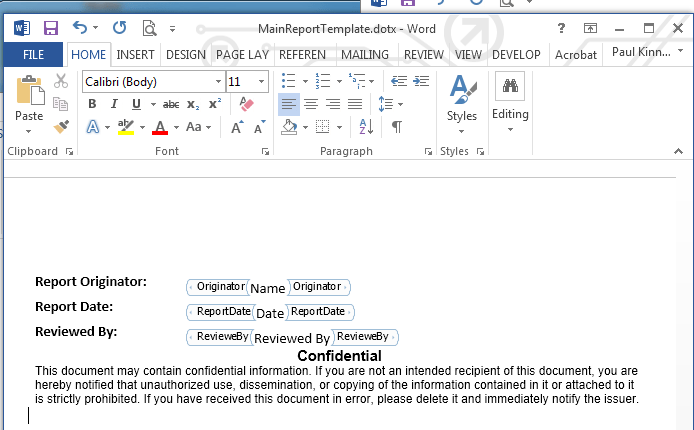
Task: Apply yellow text highlight color
Action: click(126, 127)
